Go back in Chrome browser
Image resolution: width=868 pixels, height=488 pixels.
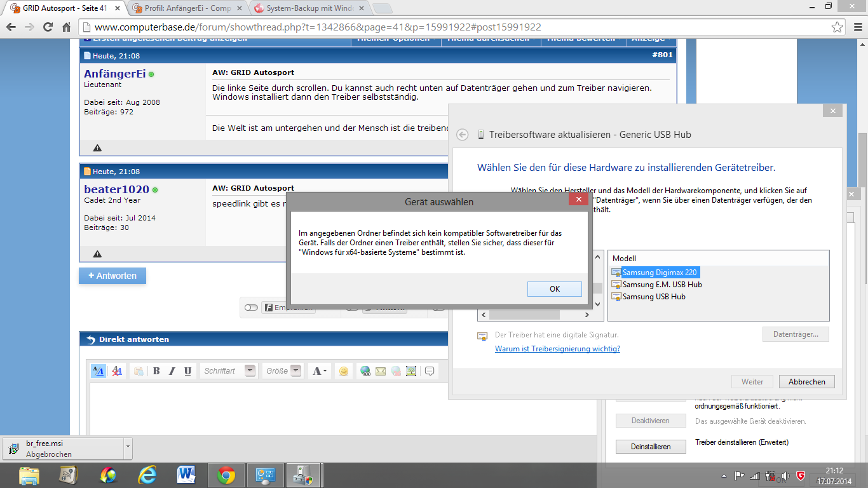pyautogui.click(x=11, y=27)
